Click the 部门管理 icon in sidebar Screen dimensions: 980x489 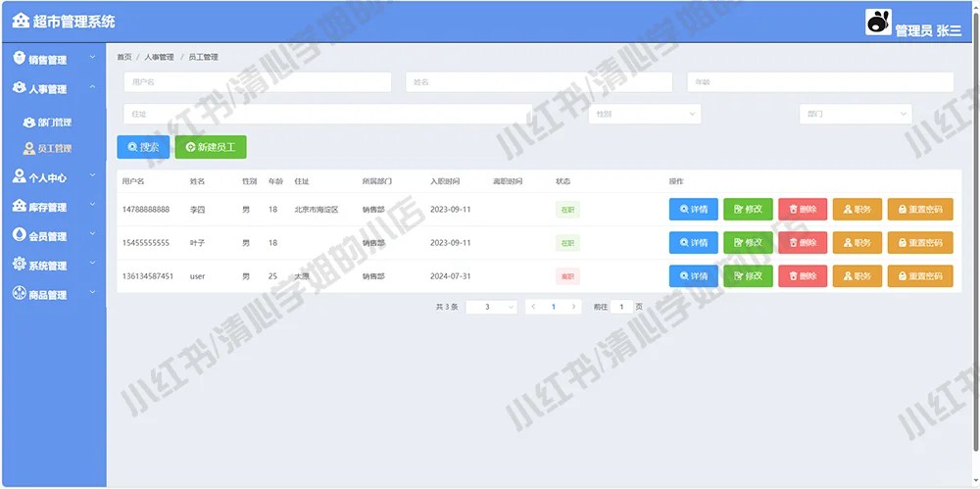coord(29,122)
